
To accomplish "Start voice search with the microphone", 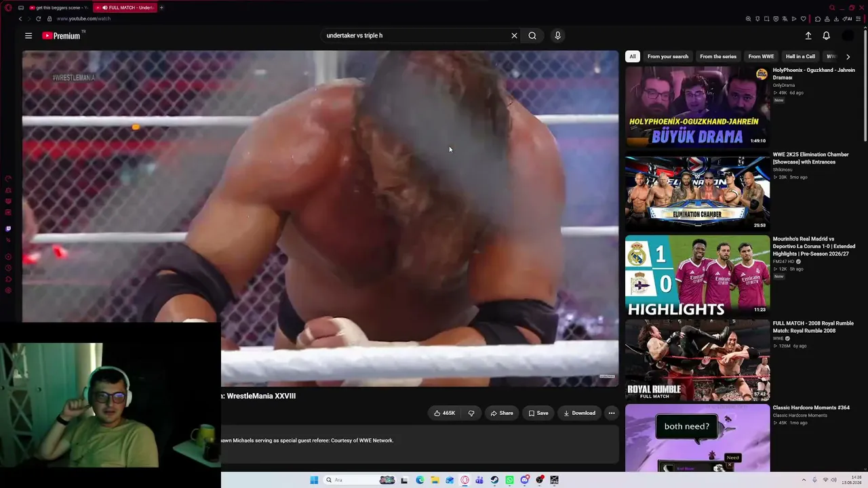I will tap(557, 36).
